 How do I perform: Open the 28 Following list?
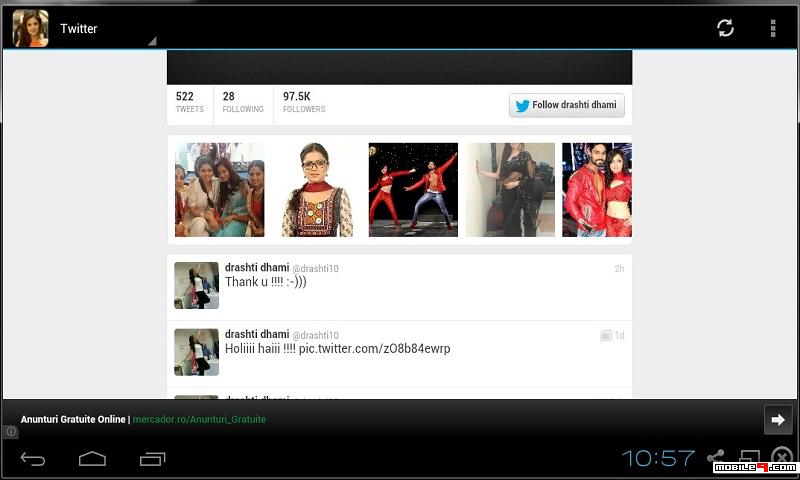coord(243,102)
